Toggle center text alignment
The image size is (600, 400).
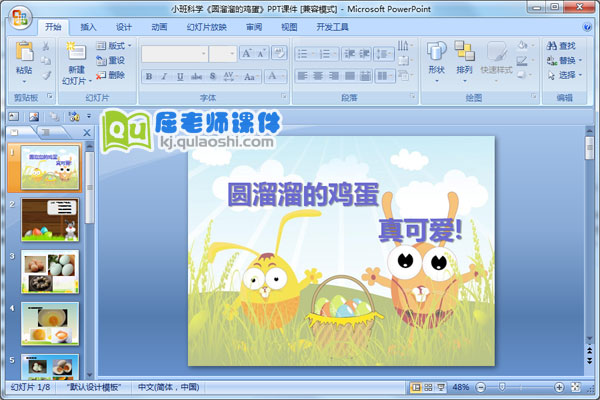[318, 76]
